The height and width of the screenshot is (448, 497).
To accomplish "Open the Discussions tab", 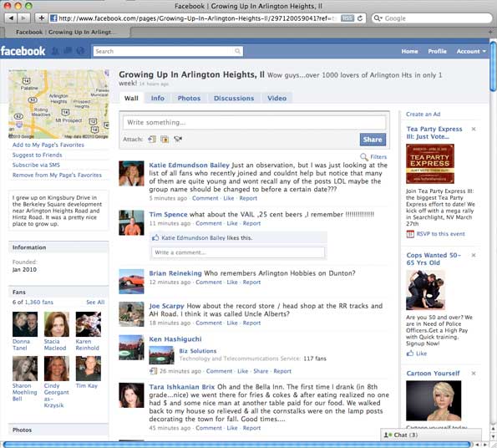I will coord(234,99).
